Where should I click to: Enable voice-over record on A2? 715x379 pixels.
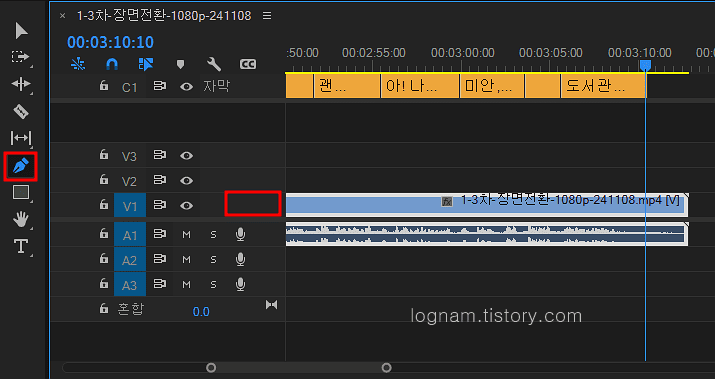pyautogui.click(x=240, y=260)
